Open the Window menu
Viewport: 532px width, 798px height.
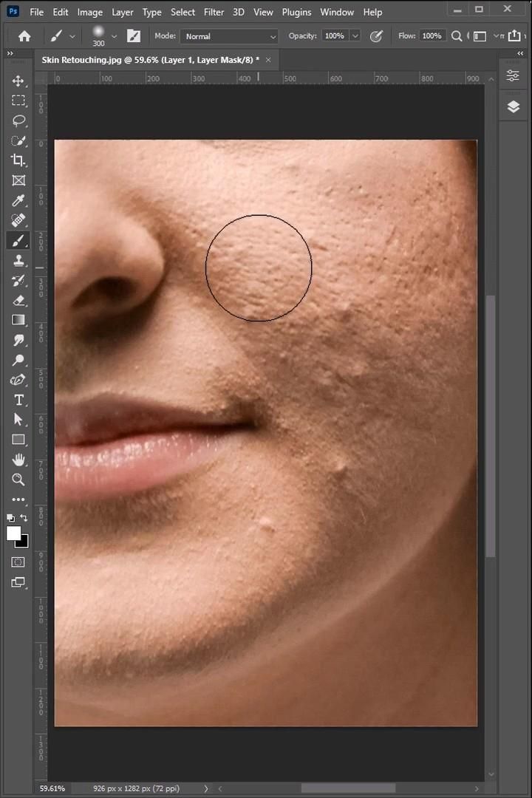click(336, 12)
